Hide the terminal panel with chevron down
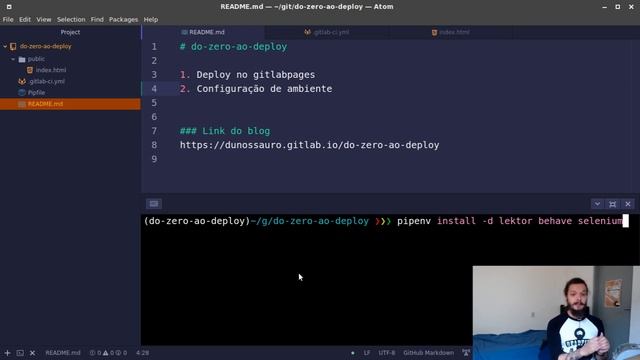This screenshot has height=360, width=640. tap(597, 204)
